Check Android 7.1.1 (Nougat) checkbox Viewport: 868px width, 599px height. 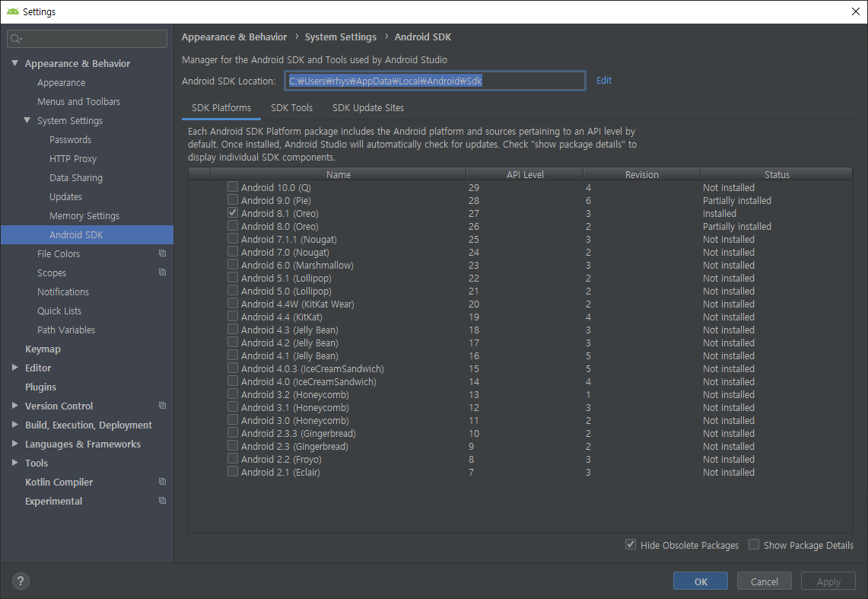(x=233, y=238)
